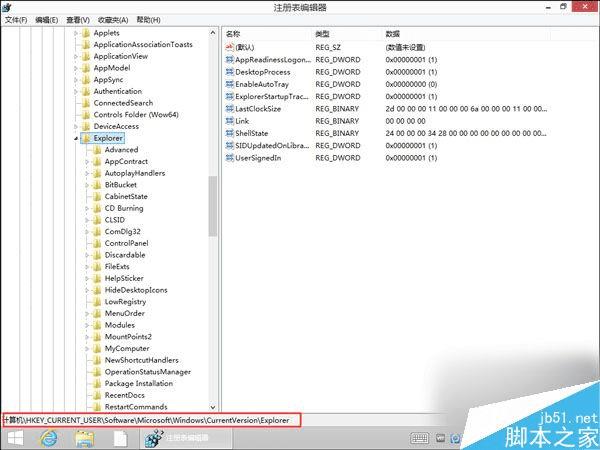Select the AppReadinessLogon value name
600x450 pixels.
click(273, 60)
